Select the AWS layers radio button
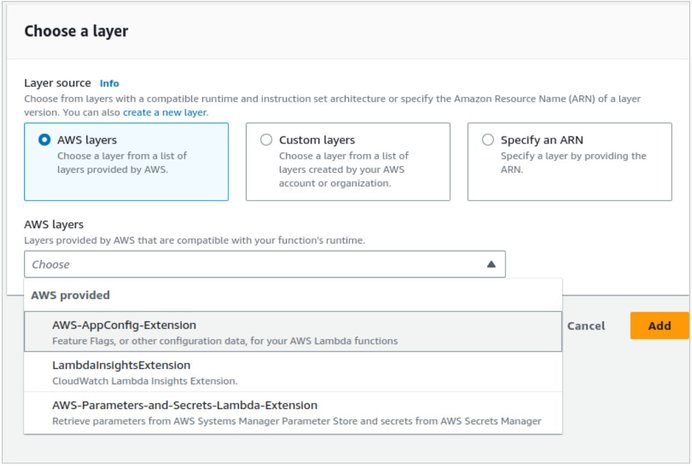Image resolution: width=692 pixels, height=466 pixels. (44, 140)
